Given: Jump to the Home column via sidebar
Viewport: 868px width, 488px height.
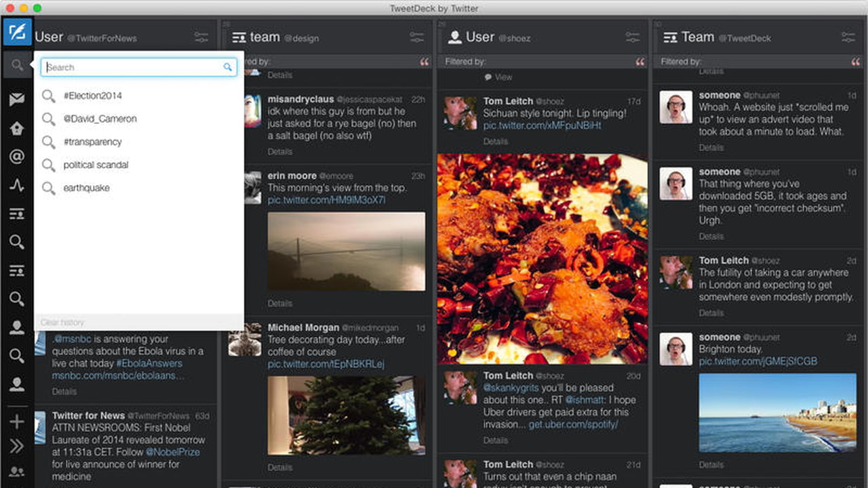Looking at the screenshot, I should point(17,128).
